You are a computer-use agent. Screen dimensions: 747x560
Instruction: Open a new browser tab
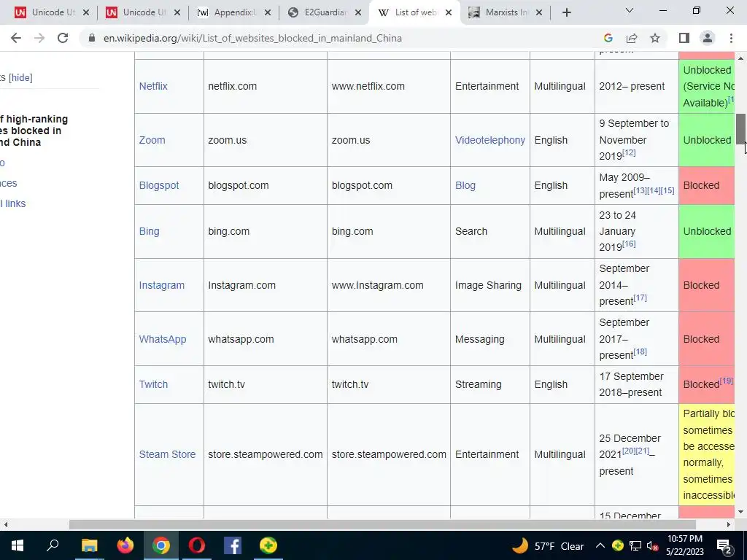click(x=566, y=13)
